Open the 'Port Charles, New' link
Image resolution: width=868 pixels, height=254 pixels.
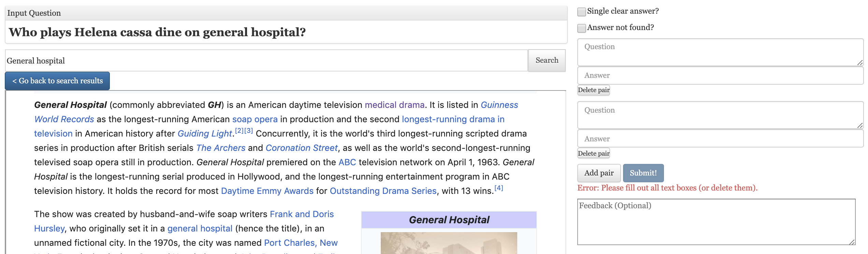301,243
